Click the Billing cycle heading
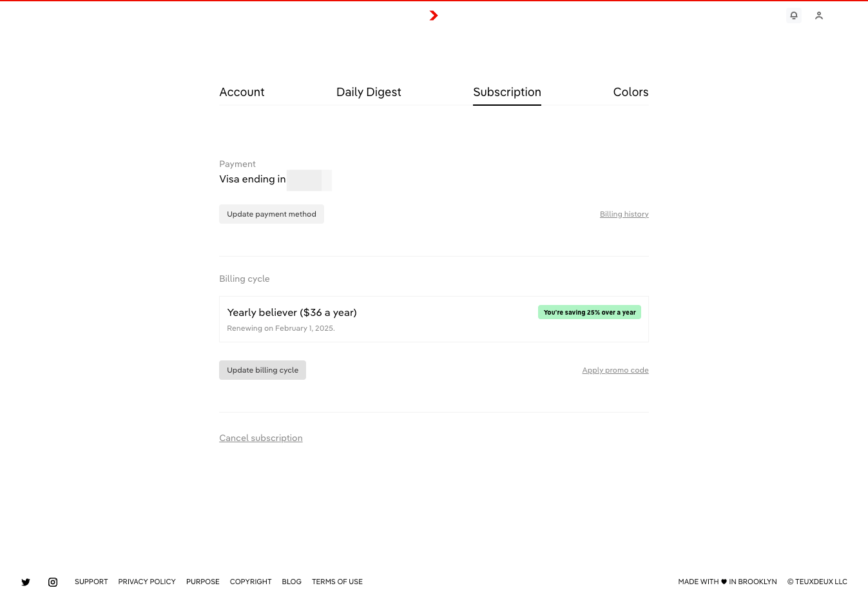This screenshot has height=608, width=868. click(x=244, y=279)
